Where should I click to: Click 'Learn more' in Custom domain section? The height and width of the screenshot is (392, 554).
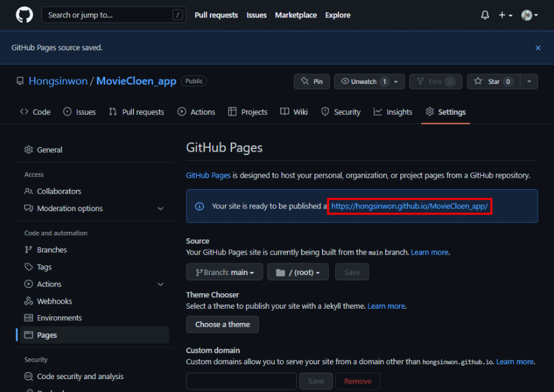coord(515,362)
